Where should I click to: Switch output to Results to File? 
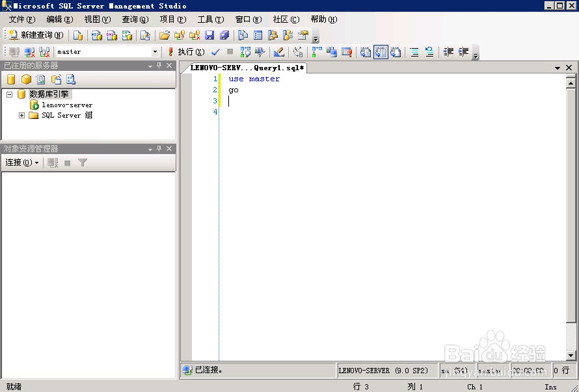(x=396, y=52)
